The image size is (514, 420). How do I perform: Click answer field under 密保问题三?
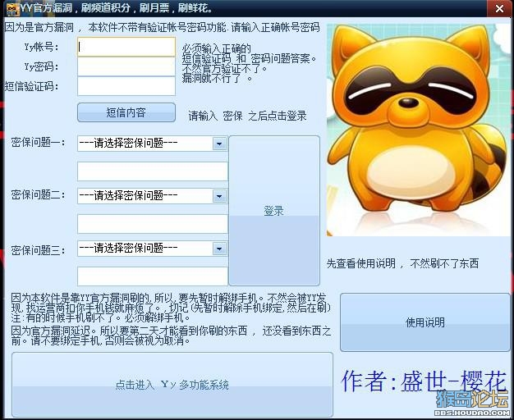pyautogui.click(x=153, y=276)
